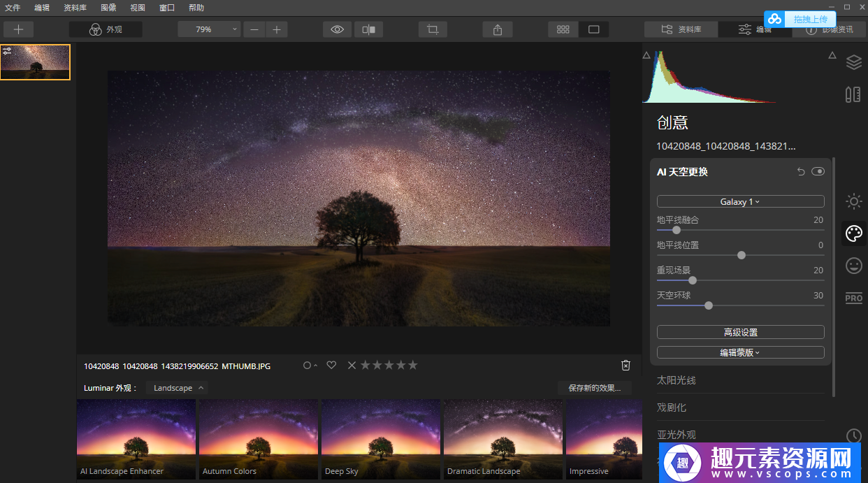The image size is (868, 483).
Task: Open the Portrait face tools icon
Action: [x=853, y=266]
